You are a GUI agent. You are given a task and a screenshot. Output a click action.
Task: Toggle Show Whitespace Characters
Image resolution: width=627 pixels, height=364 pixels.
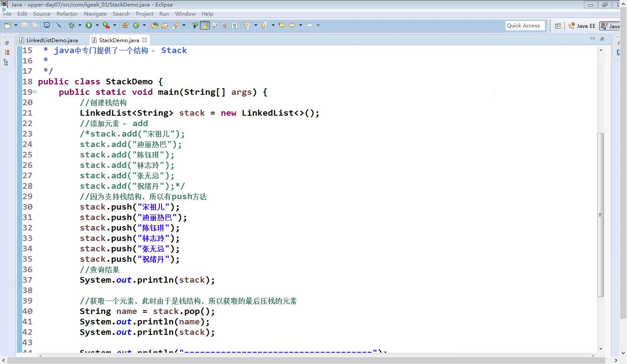point(234,25)
